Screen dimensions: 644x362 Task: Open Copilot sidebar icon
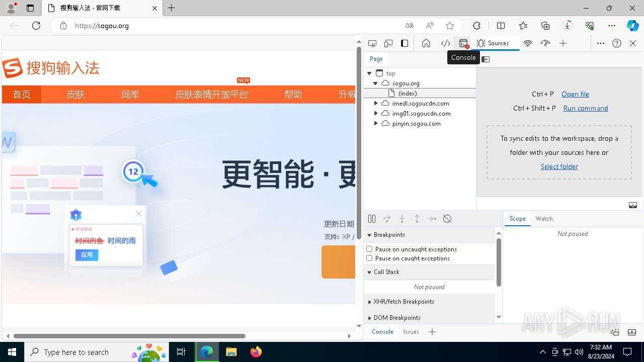pos(632,26)
